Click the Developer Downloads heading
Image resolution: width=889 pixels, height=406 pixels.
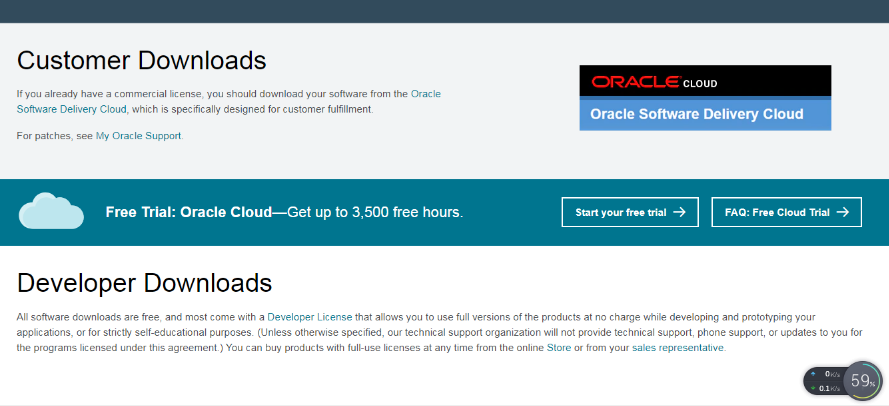click(144, 282)
